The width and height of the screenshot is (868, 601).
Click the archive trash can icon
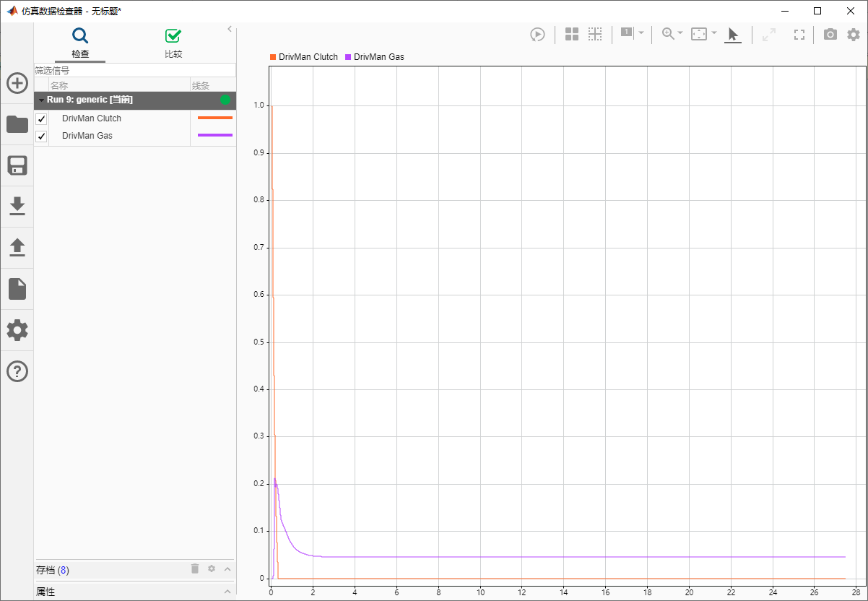pyautogui.click(x=195, y=568)
